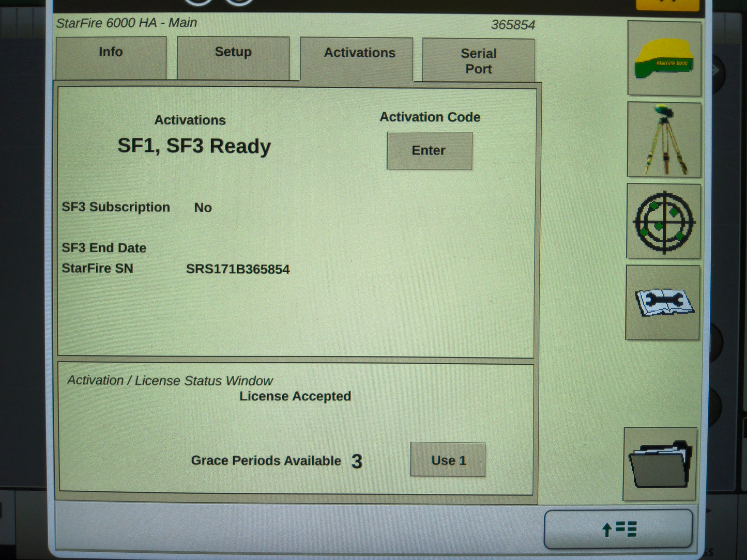The width and height of the screenshot is (747, 560).
Task: Click the StarFire SN label
Action: tap(97, 268)
